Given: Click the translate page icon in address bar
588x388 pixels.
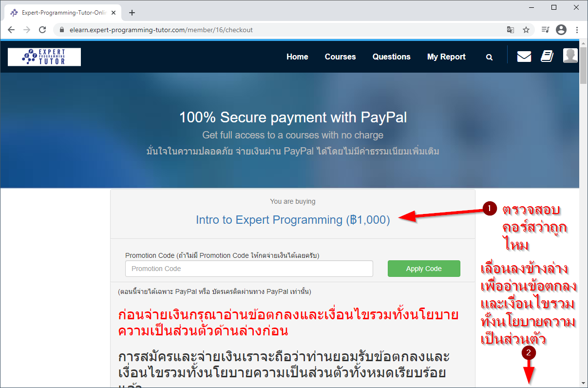Looking at the screenshot, I should 510,30.
